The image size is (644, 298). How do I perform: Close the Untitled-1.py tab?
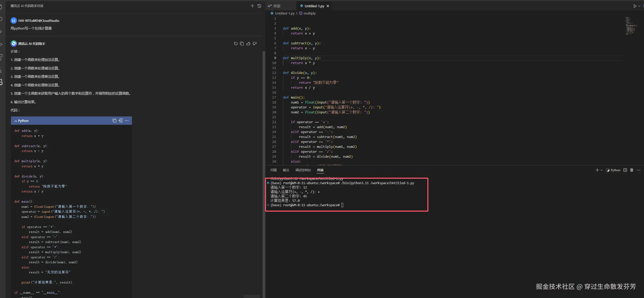click(328, 6)
